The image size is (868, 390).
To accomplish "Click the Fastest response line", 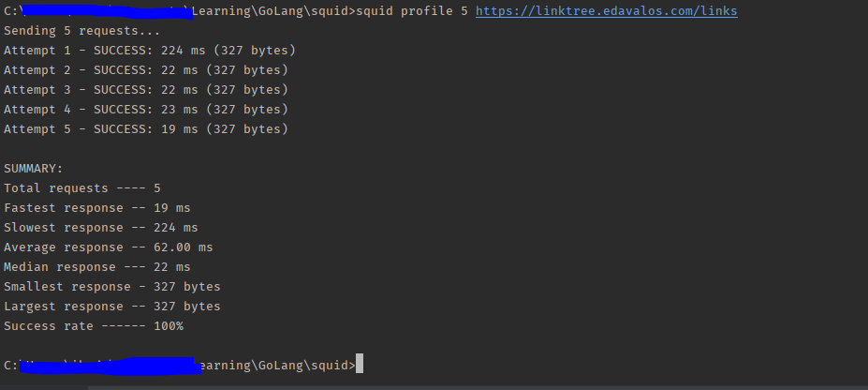I will pos(96,208).
